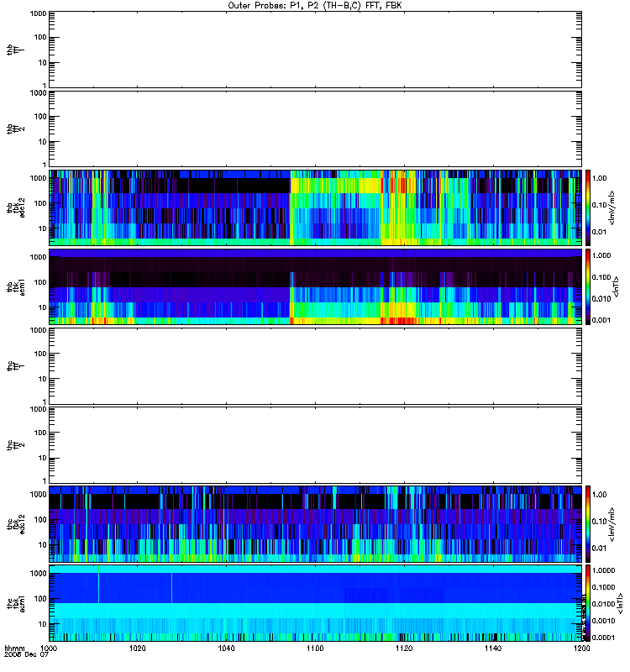Click the thb edc12 mV/m color bar
Viewport: 630px width, 672px height.
click(x=588, y=207)
